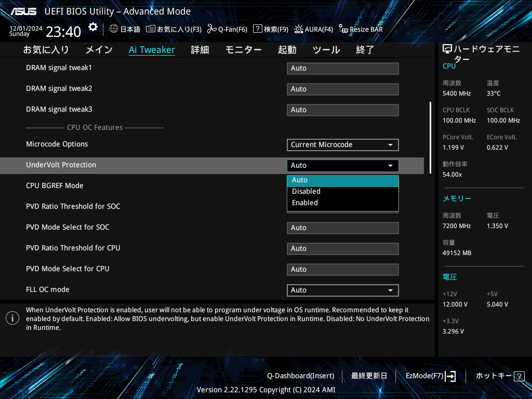Click the info icon beside the help text
532x399 pixels.
(12, 318)
